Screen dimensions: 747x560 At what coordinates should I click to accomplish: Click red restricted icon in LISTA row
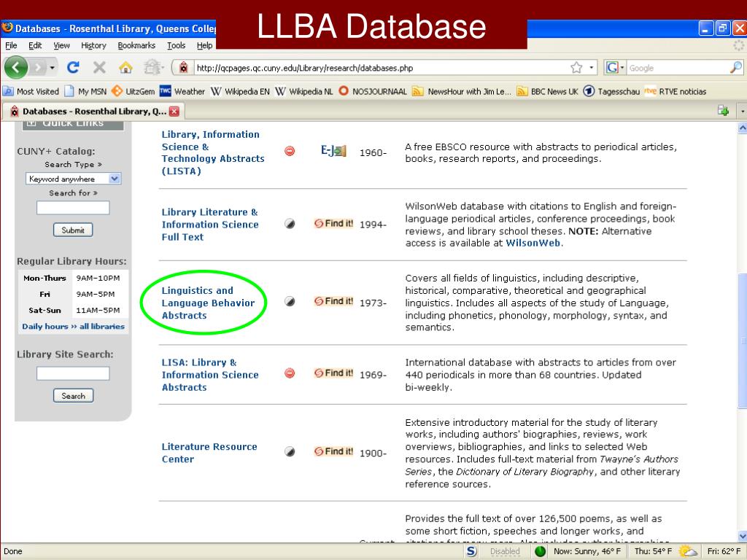(290, 151)
